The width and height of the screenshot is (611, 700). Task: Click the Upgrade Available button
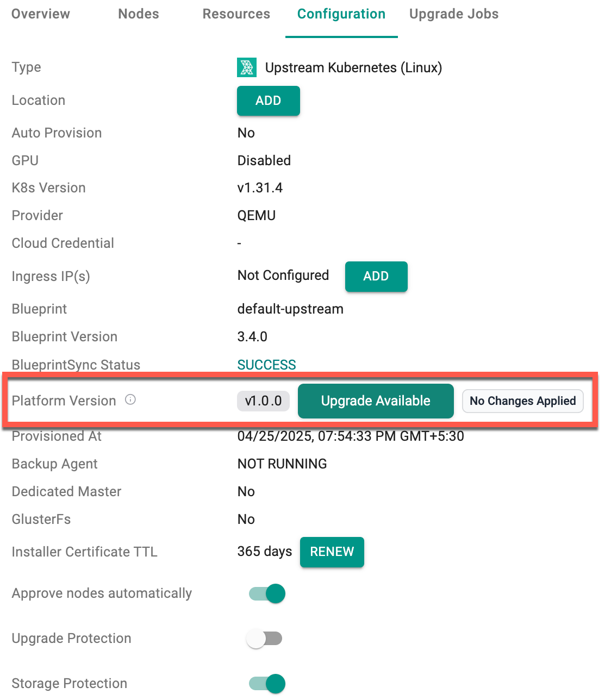[x=376, y=401]
